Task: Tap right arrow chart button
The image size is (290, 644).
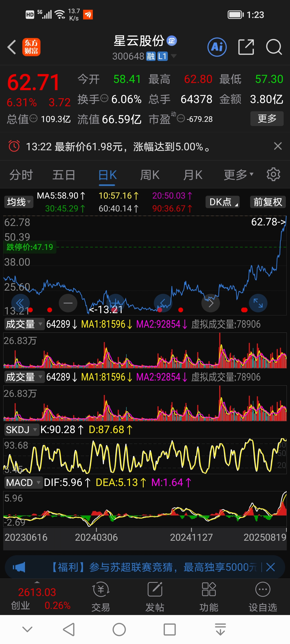Action: [211, 303]
